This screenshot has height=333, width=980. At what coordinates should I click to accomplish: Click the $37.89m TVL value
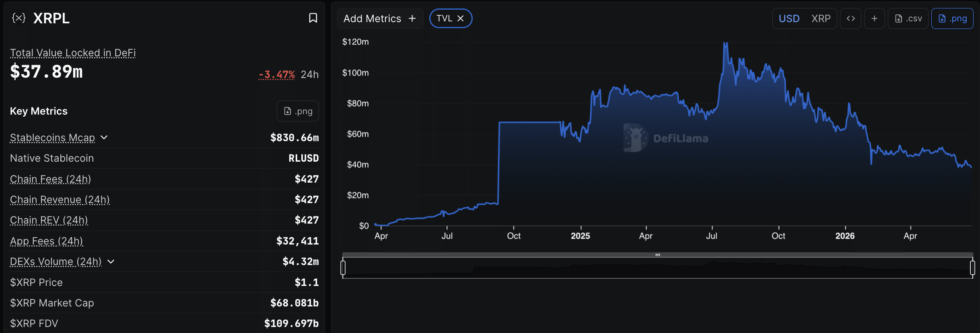pos(46,72)
